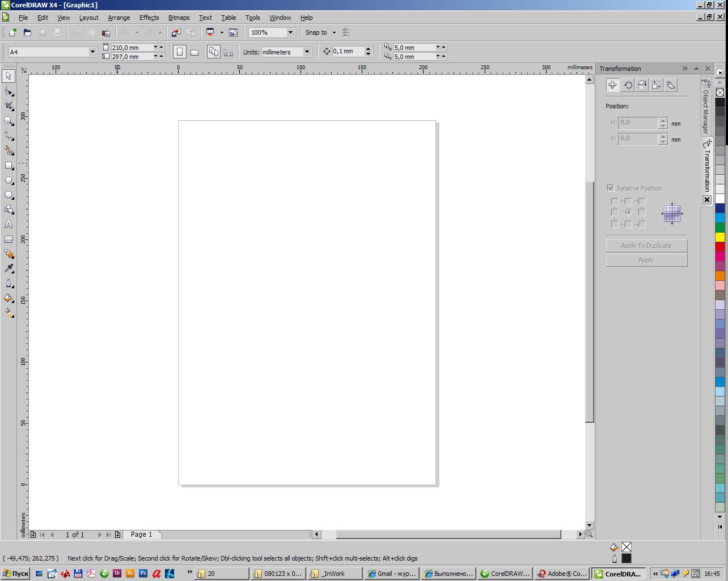Open the 100% zoom level dropdown
The width and height of the screenshot is (728, 581).
(290, 32)
